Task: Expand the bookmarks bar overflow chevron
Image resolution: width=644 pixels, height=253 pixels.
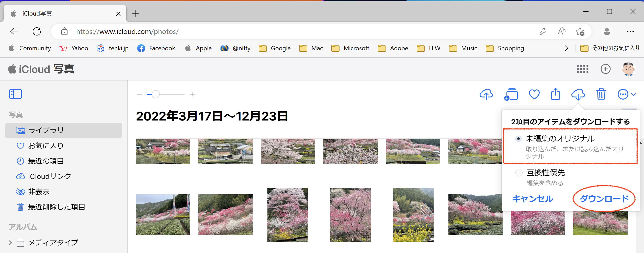Action: [566, 48]
